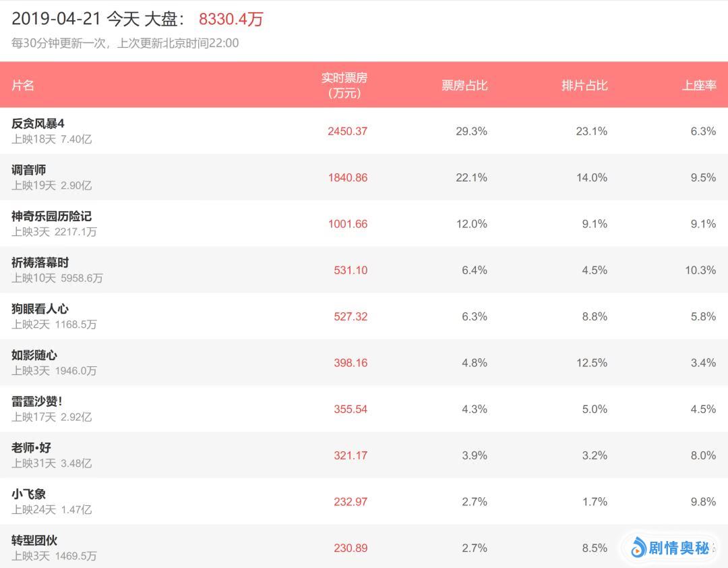Open 雷霆沙赞！ movie details
The image size is (728, 568).
point(37,401)
